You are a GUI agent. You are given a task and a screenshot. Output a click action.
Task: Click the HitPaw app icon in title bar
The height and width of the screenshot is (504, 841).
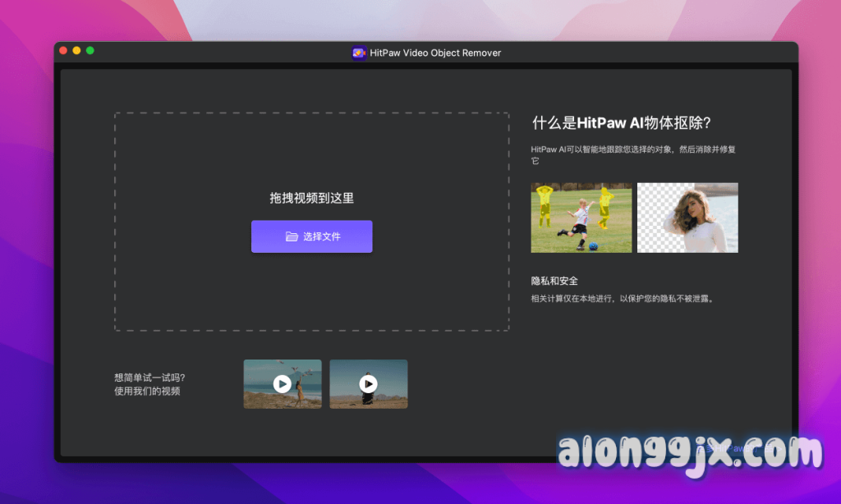pos(359,53)
